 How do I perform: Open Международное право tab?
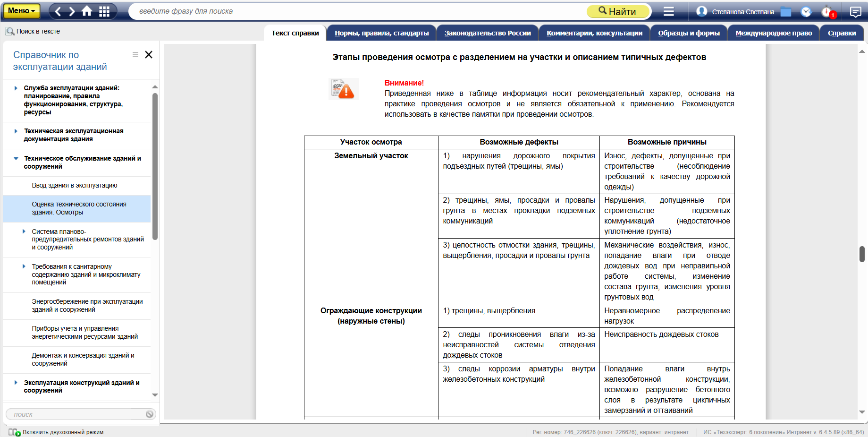(x=774, y=33)
